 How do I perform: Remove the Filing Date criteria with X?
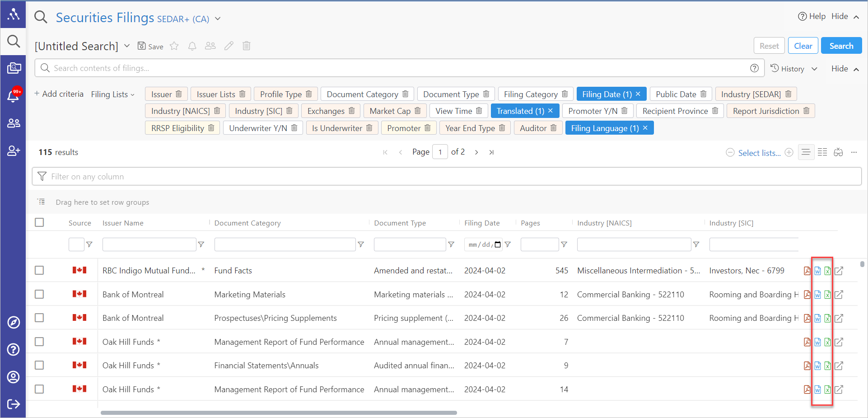click(x=638, y=94)
